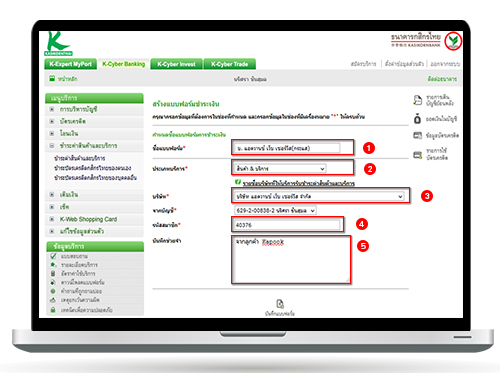This screenshot has height=373, width=500.
Task: Click the ติดต่อธนาคาร contact bank link
Action: tap(442, 79)
